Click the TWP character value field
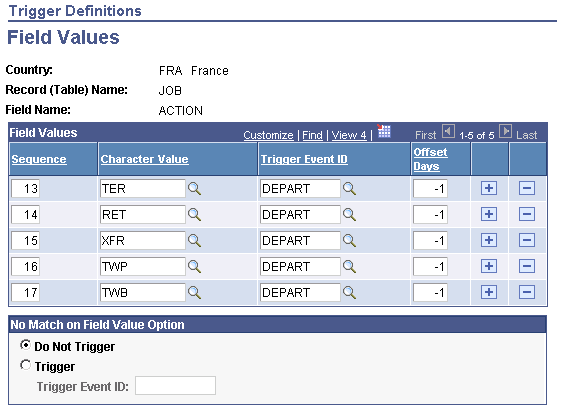 [142, 267]
